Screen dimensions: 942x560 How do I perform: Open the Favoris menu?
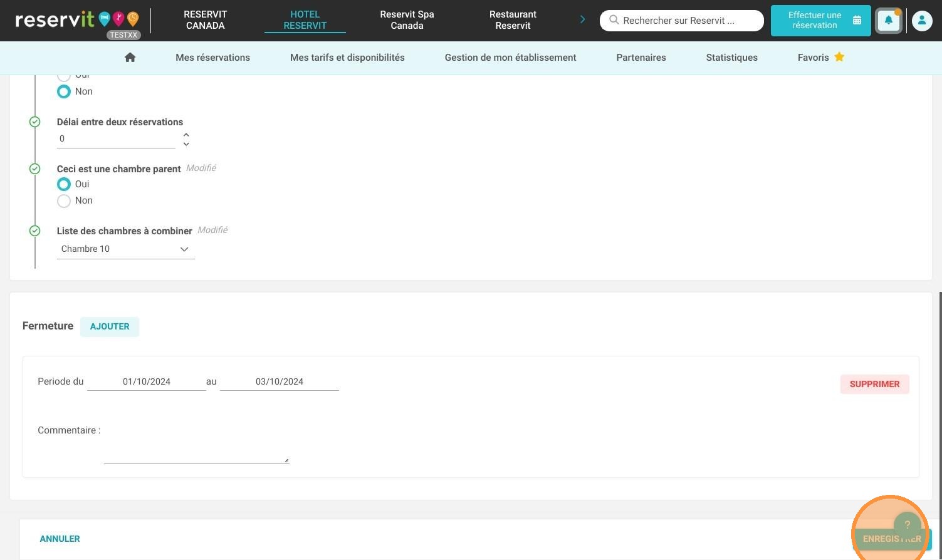click(x=821, y=58)
